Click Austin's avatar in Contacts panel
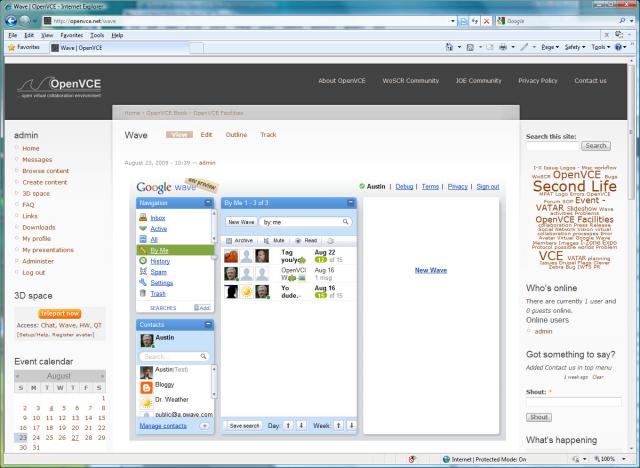 pos(147,340)
